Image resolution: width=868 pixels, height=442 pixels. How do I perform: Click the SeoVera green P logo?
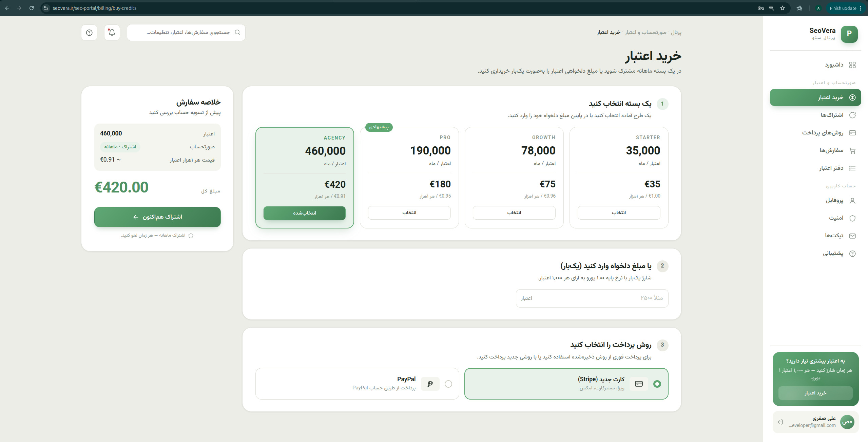(x=849, y=34)
